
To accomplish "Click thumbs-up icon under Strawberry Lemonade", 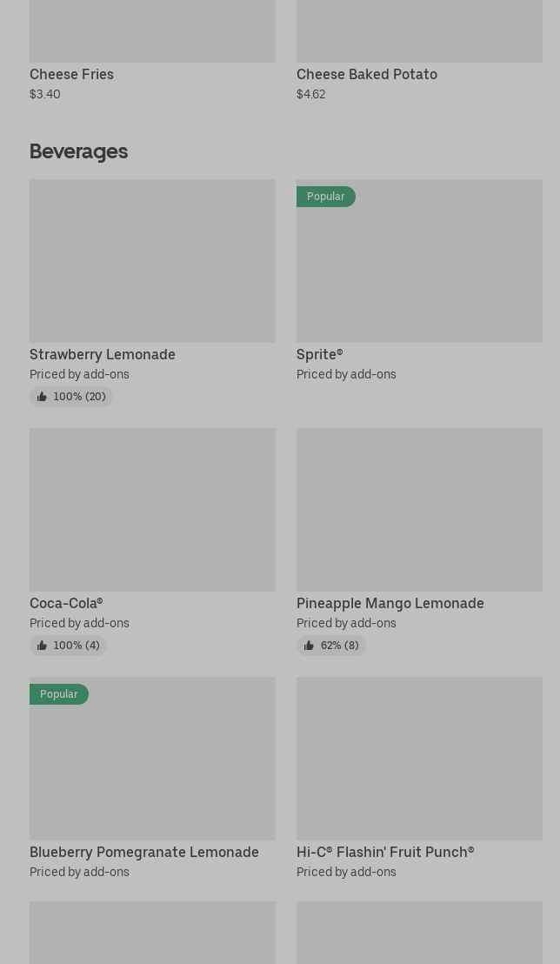I will 42,397.
